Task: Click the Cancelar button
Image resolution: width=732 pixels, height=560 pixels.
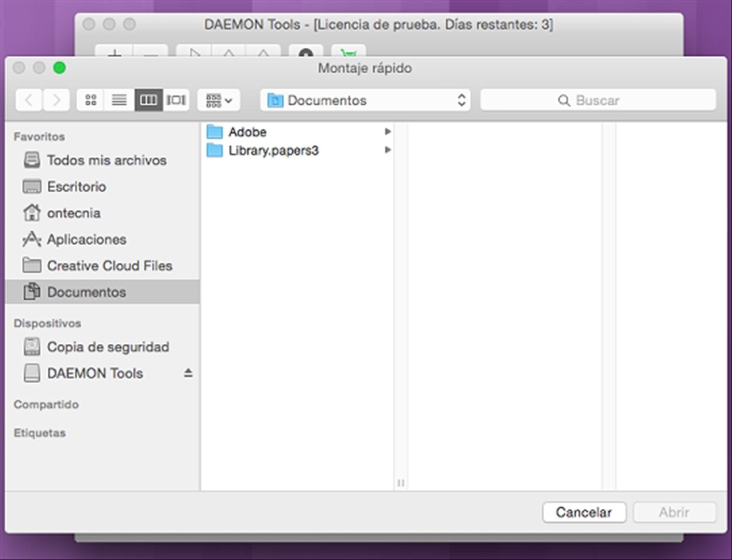Action: pos(584,512)
